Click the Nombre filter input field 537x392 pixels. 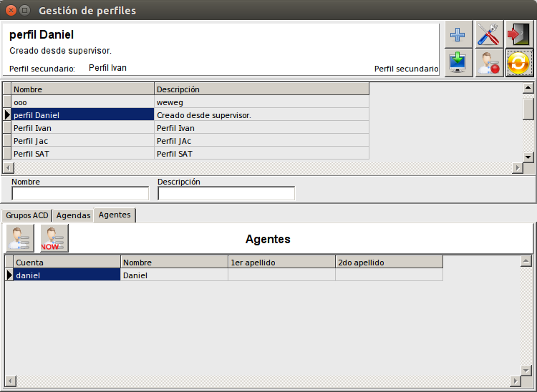coord(80,194)
